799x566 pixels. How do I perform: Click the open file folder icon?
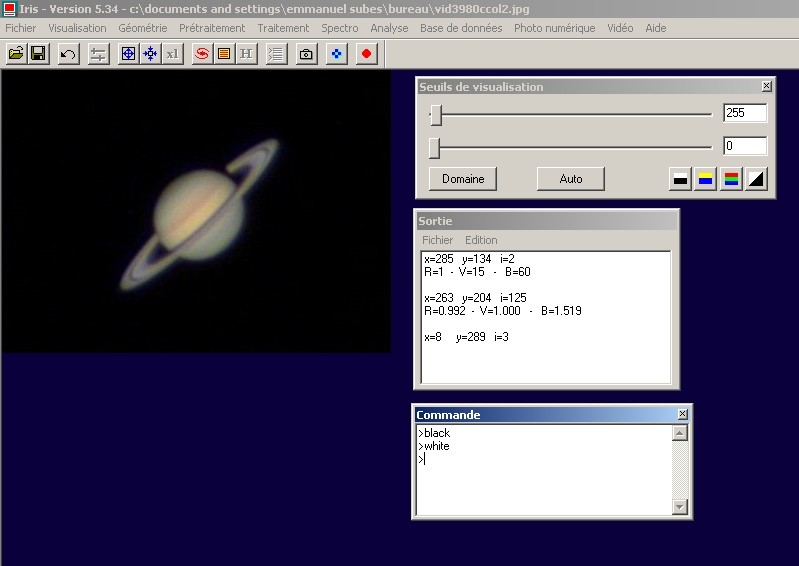(16, 53)
